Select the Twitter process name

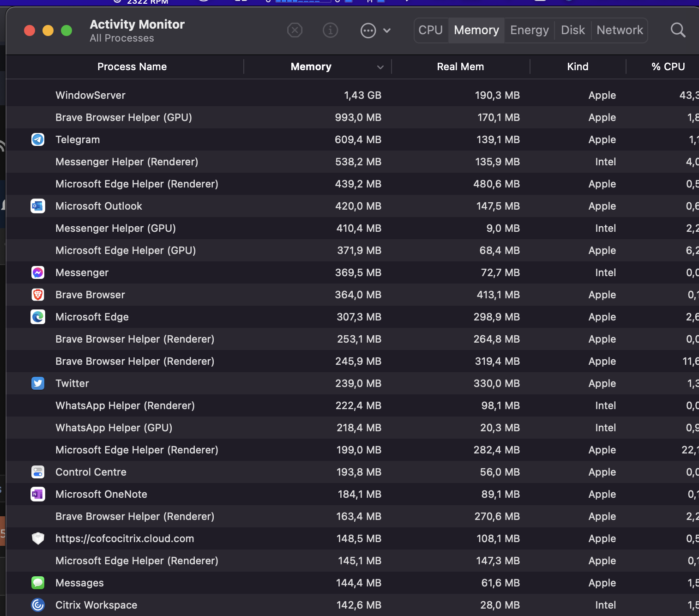tap(72, 383)
